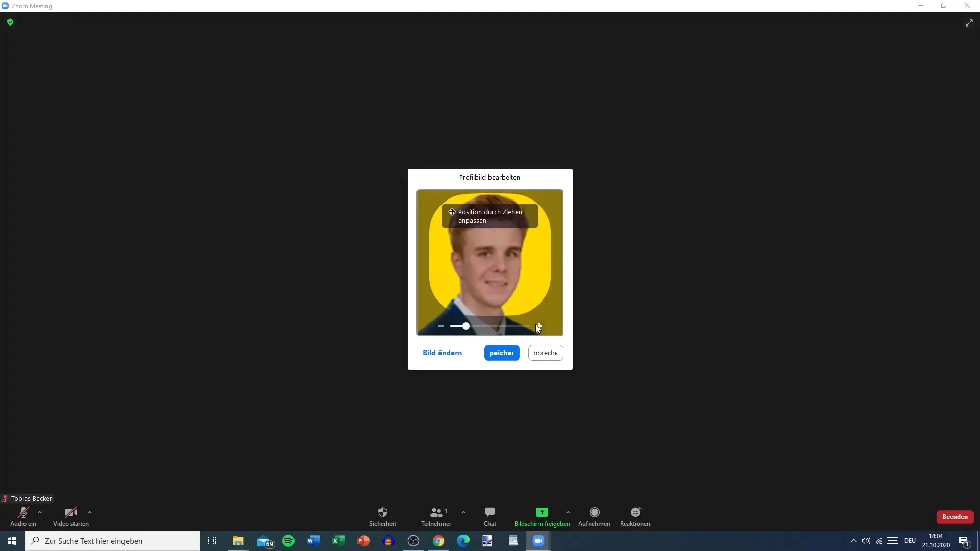Screen dimensions: 980x551
Task: Click the Abbrechen (Cancel) button
Action: pyautogui.click(x=545, y=353)
